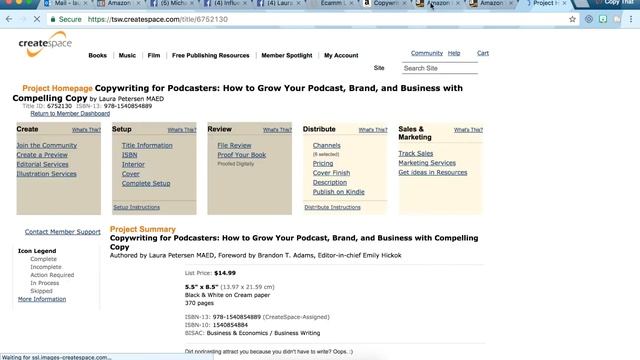Viewport: 640px width, 360px height.
Task: Click the ISBN-10 value 1540854884
Action: [x=230, y=325]
